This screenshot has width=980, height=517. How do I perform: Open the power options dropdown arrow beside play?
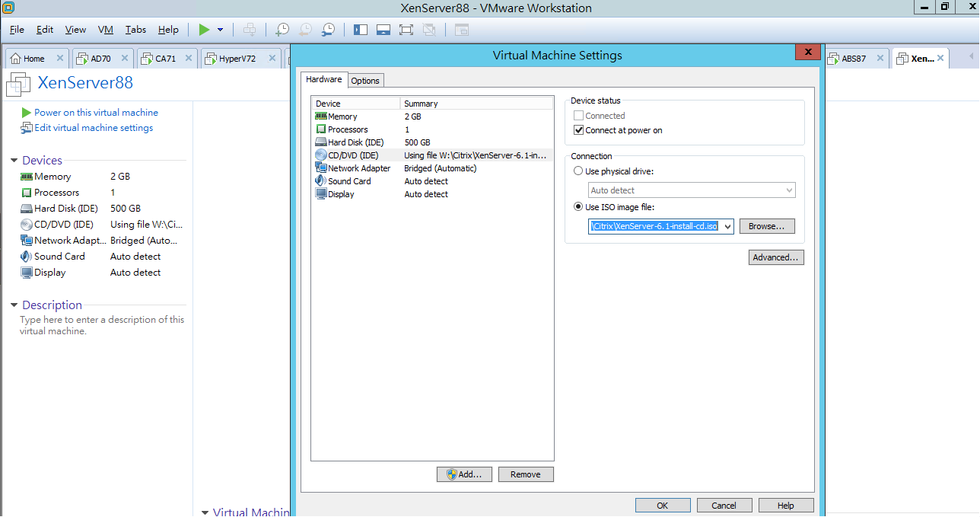point(220,30)
